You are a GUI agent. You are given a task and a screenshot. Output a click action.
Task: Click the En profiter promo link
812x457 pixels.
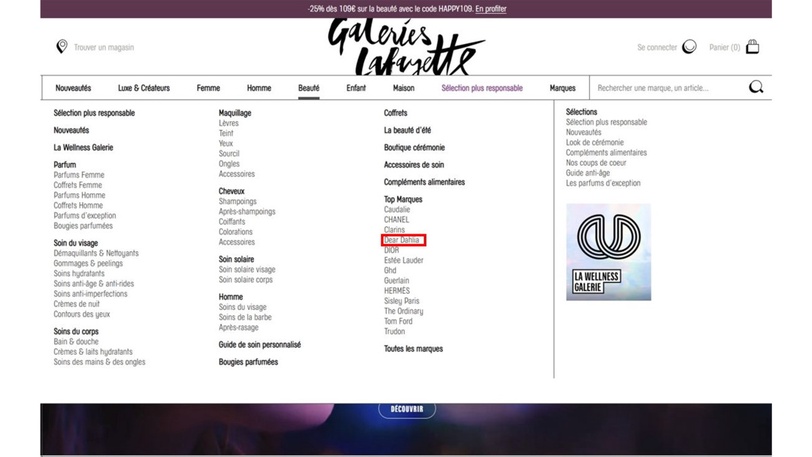point(491,9)
